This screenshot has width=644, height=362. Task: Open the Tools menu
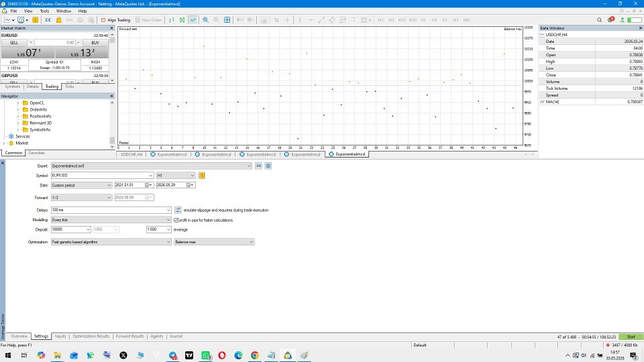click(44, 11)
